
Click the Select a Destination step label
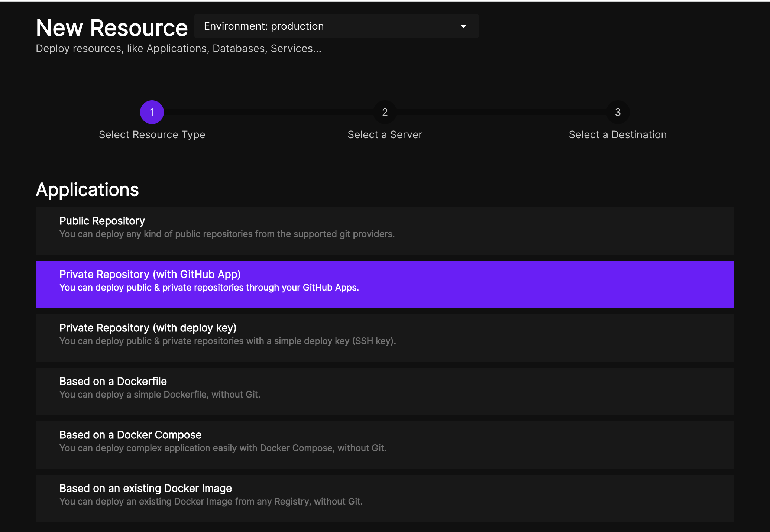[x=618, y=134]
